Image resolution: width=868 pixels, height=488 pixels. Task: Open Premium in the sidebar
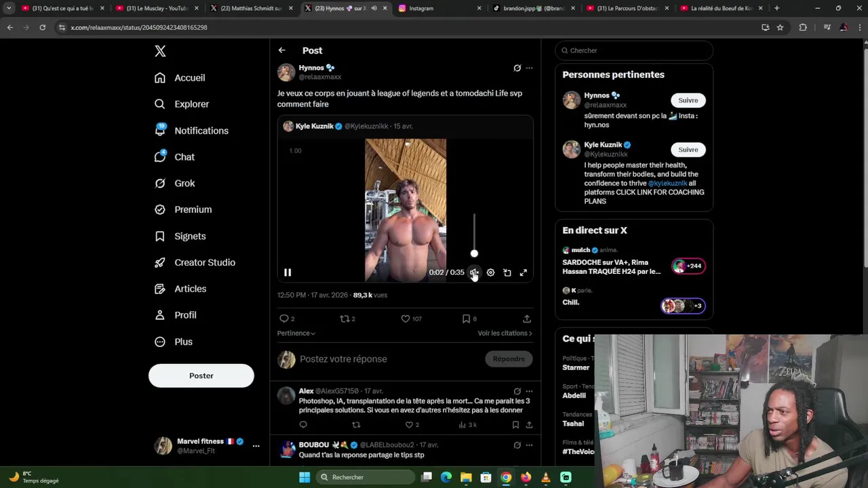coord(183,210)
